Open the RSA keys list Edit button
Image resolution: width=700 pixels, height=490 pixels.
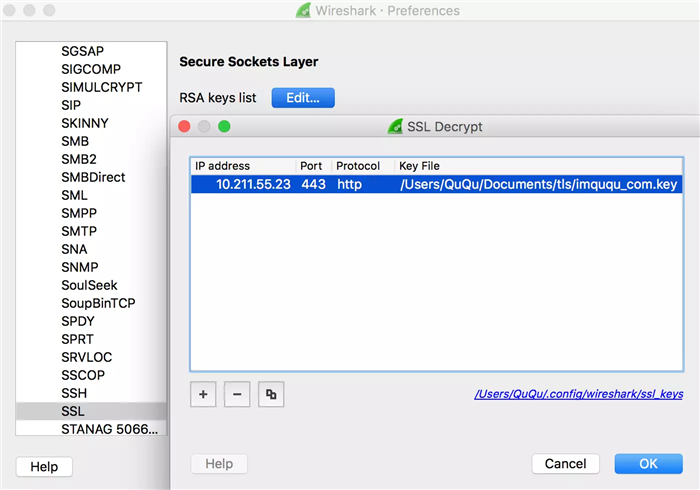(303, 98)
